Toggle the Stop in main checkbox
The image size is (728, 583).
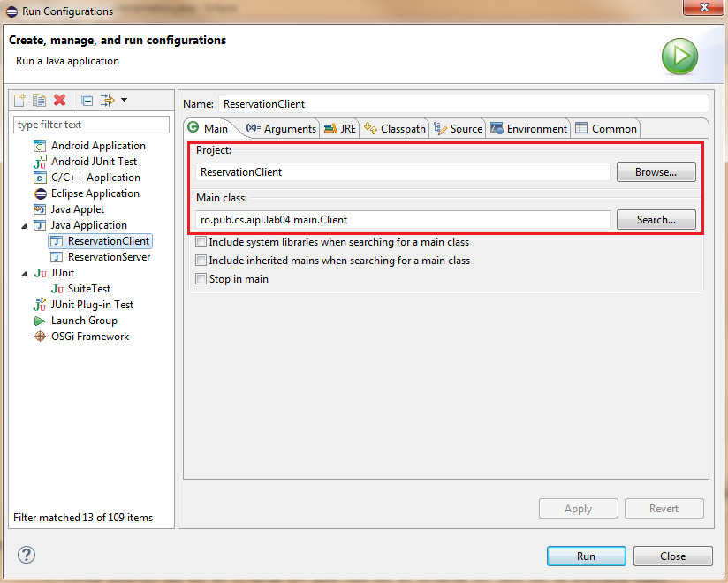(201, 279)
